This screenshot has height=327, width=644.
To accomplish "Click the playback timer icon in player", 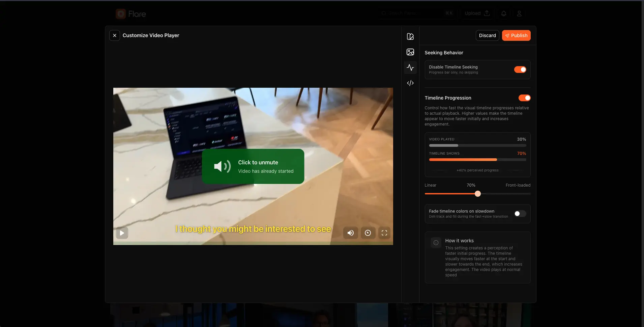I will (x=367, y=233).
